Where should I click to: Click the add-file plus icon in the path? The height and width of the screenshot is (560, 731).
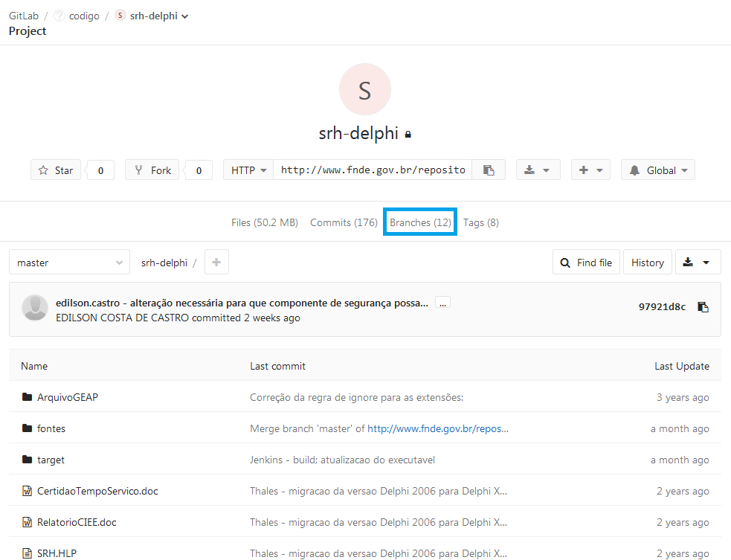[x=216, y=263]
